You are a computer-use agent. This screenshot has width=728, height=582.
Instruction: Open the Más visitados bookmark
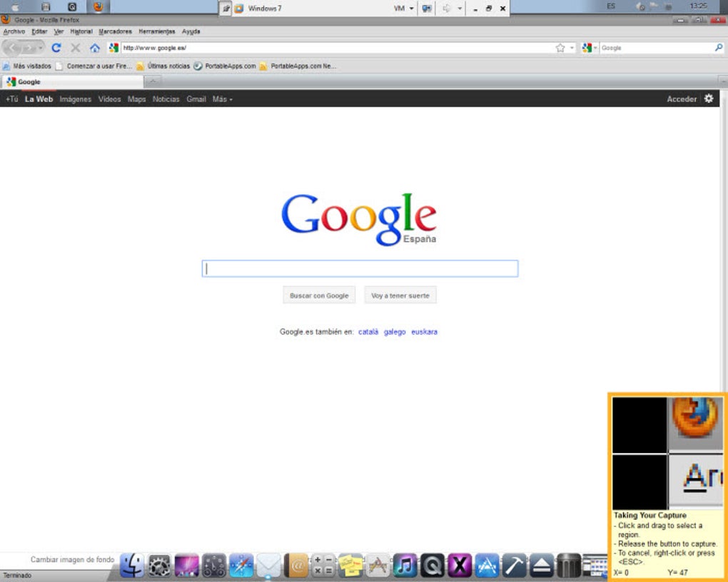pos(27,66)
